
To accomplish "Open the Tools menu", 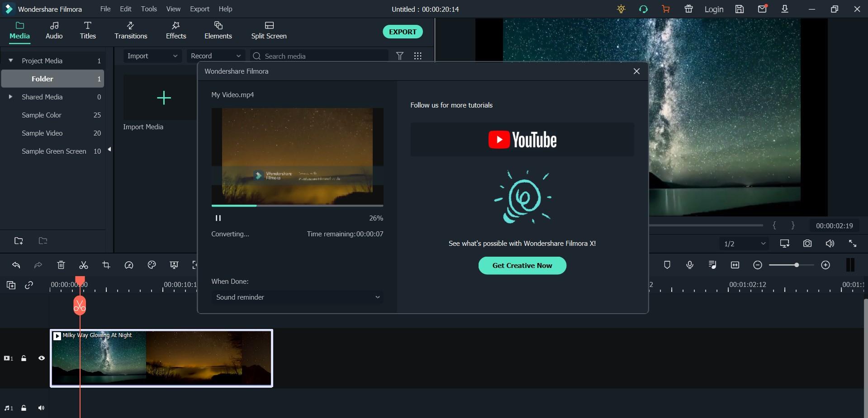I will pyautogui.click(x=149, y=9).
